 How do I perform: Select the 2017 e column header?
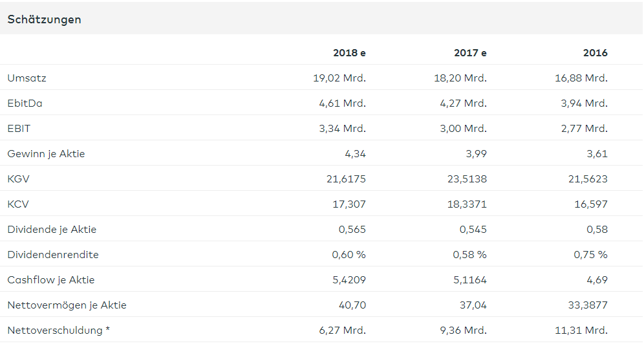[470, 53]
